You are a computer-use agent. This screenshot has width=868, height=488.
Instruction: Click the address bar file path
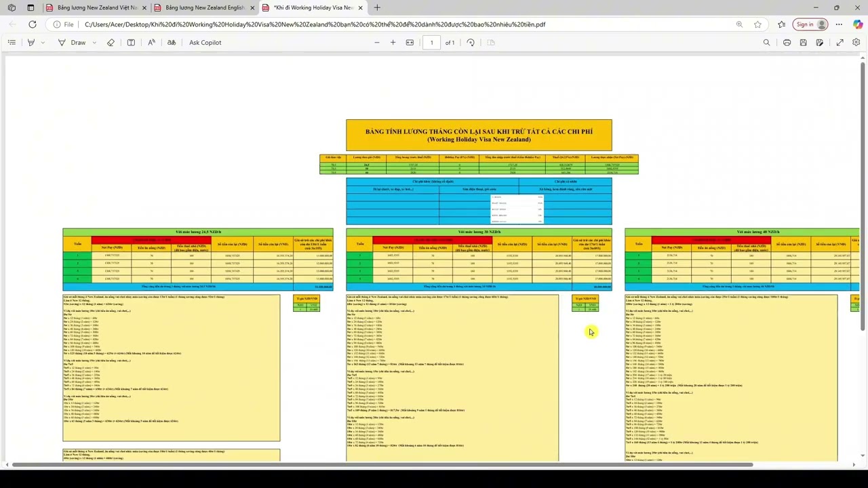(315, 24)
